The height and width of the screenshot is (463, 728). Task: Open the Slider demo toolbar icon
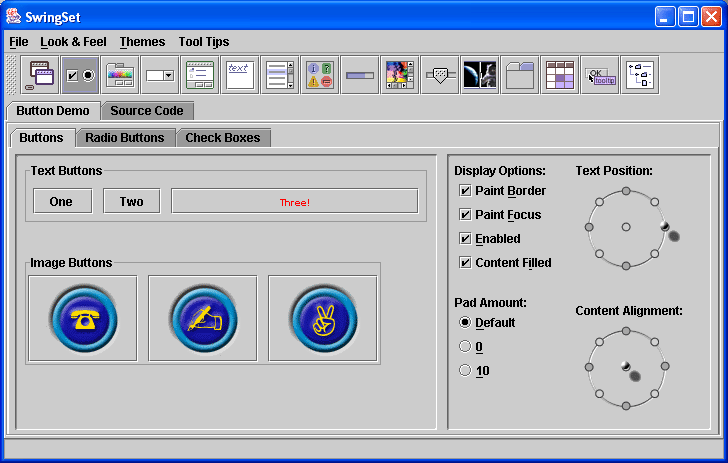pyautogui.click(x=440, y=75)
